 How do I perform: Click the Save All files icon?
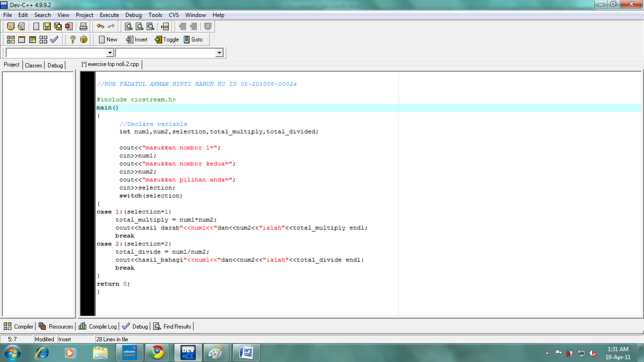click(x=58, y=26)
